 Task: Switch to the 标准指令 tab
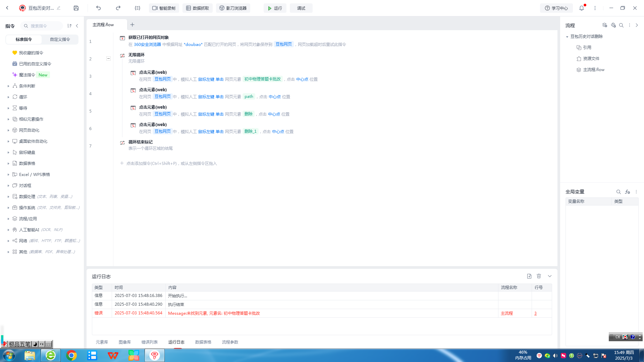tap(24, 40)
